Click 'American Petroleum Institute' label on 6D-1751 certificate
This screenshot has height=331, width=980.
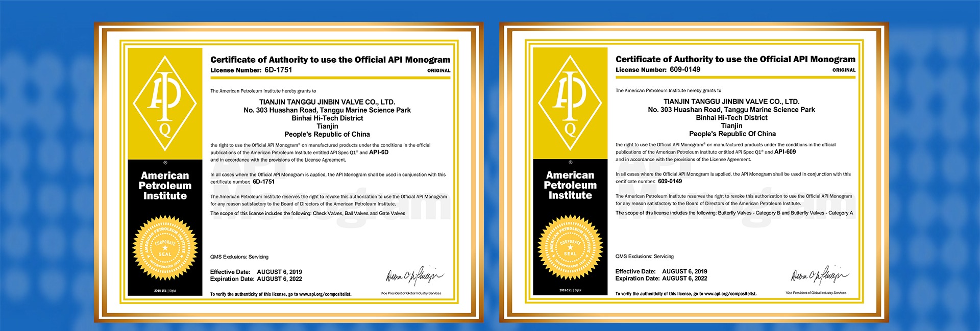tap(165, 186)
